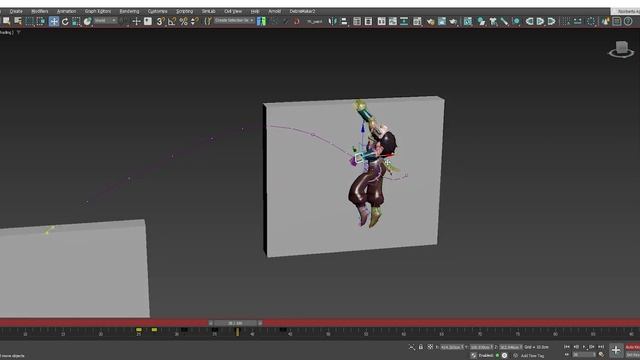Screen dimensions: 640x360
Task: Toggle the Selection Lock icon
Action: 421,347
